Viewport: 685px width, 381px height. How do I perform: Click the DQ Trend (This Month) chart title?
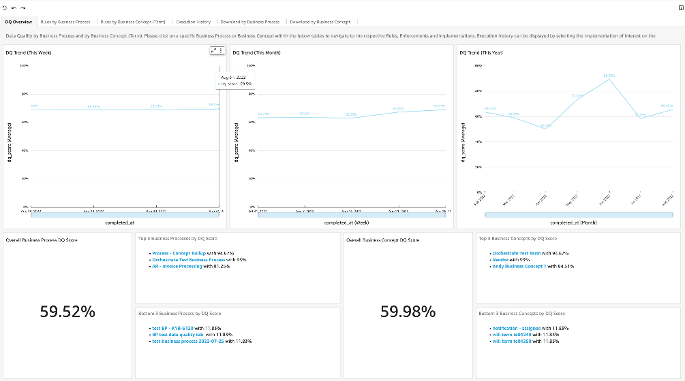click(x=256, y=53)
